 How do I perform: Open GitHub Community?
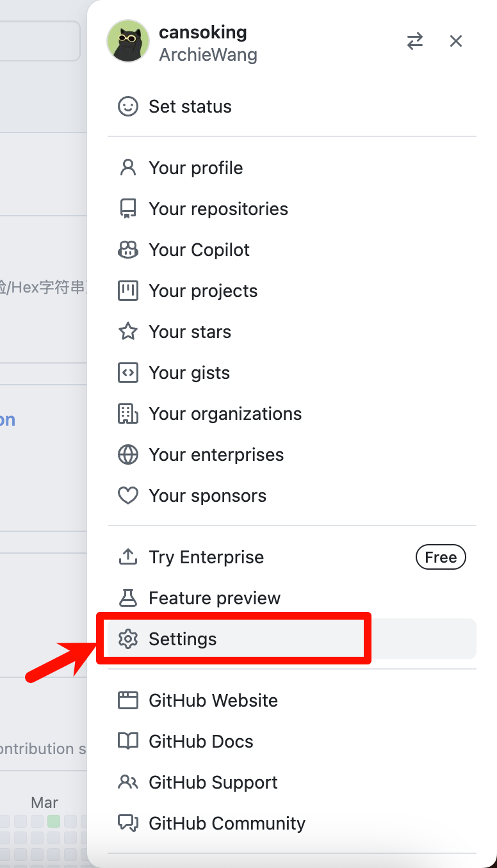click(x=226, y=823)
